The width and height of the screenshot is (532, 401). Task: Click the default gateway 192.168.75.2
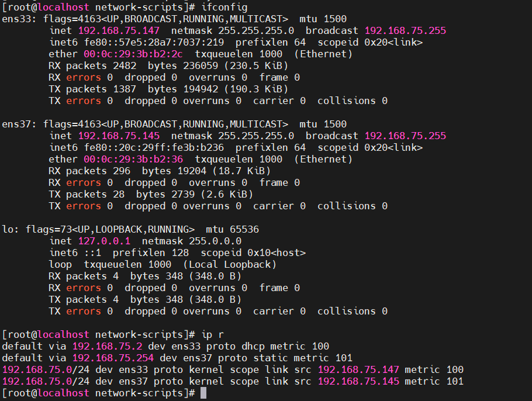tap(107, 346)
